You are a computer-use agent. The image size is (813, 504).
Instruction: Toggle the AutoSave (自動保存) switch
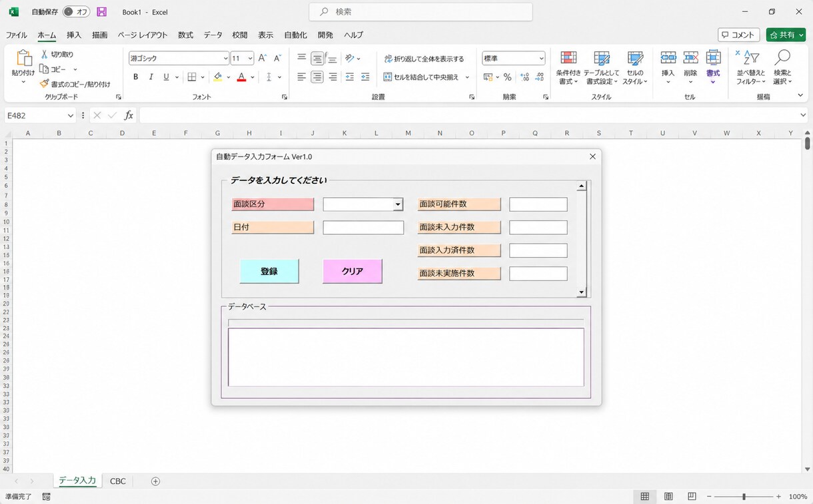point(77,12)
